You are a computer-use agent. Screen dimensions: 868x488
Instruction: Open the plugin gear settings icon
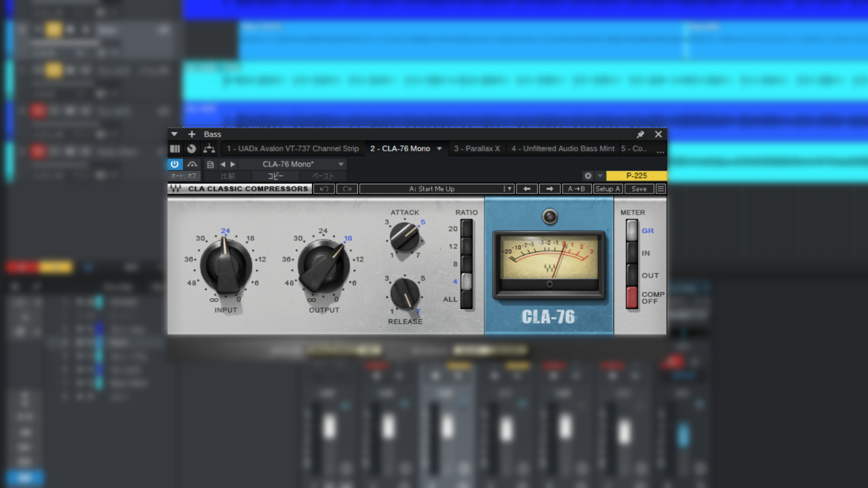tap(588, 176)
